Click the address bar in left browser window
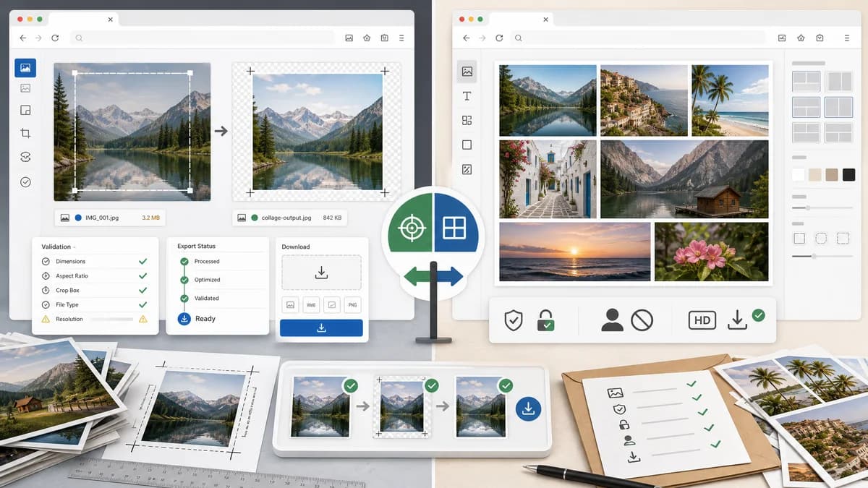 203,38
